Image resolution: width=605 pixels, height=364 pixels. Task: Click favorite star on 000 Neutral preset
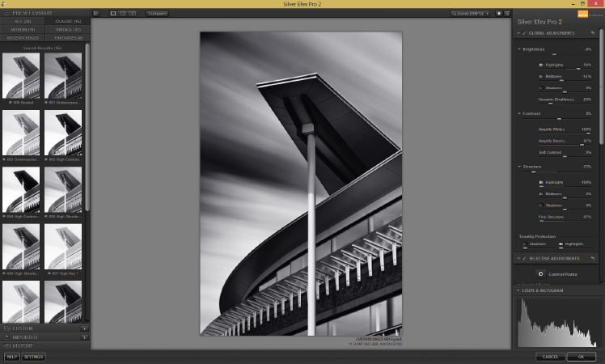click(x=11, y=103)
